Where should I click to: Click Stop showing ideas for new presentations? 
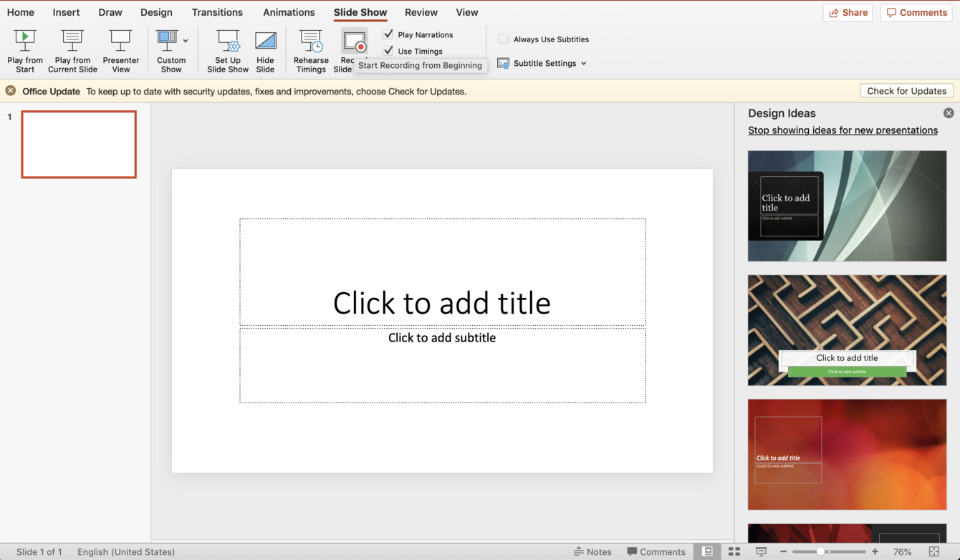[843, 130]
